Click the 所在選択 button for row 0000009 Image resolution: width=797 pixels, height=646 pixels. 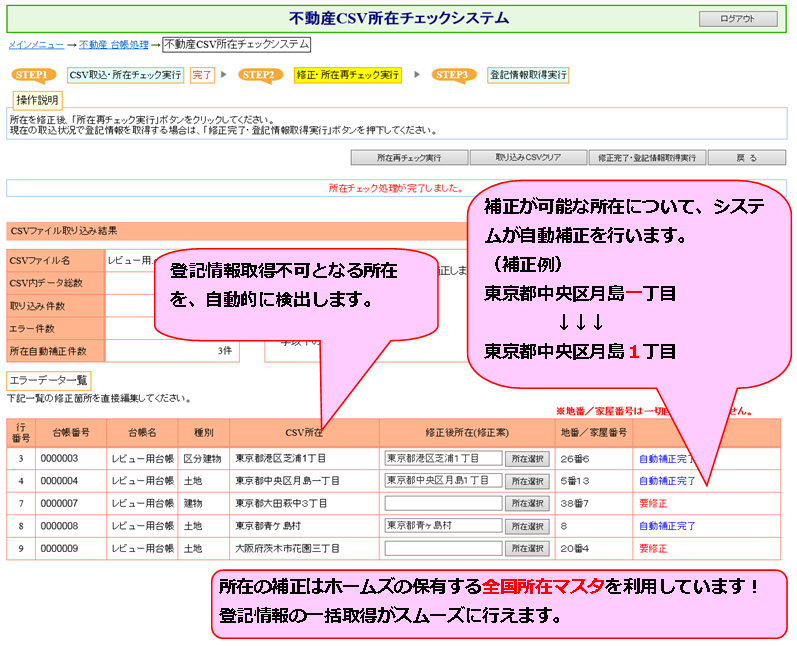[527, 548]
